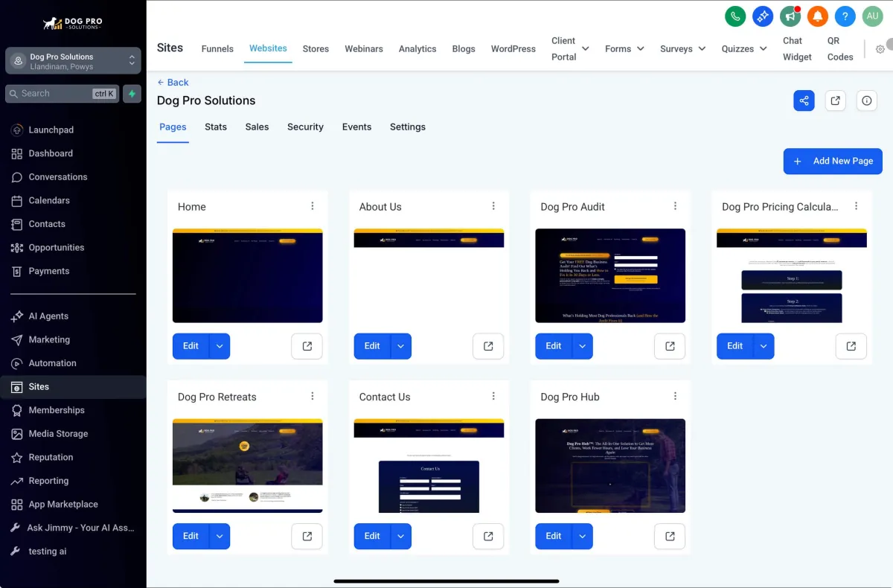893x588 pixels.
Task: Expand the Client Portal menu
Action: pos(570,48)
